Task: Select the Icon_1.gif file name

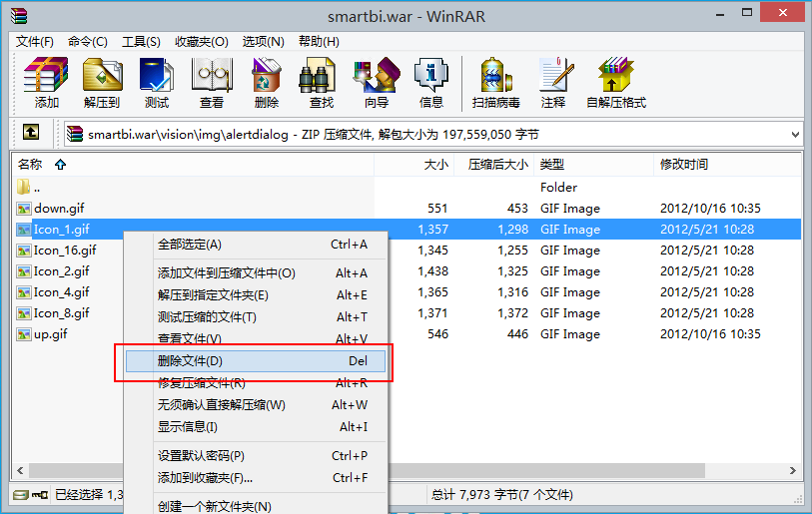Action: tap(61, 230)
